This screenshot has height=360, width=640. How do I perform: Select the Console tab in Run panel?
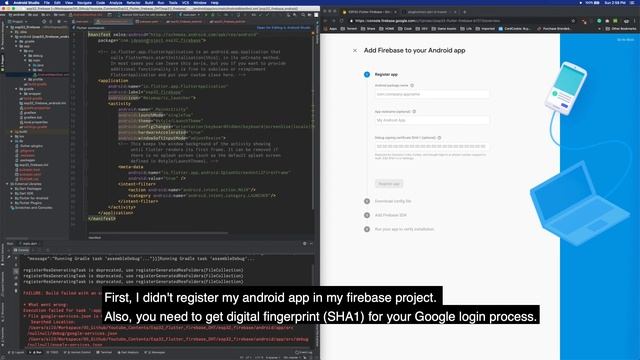click(21, 250)
